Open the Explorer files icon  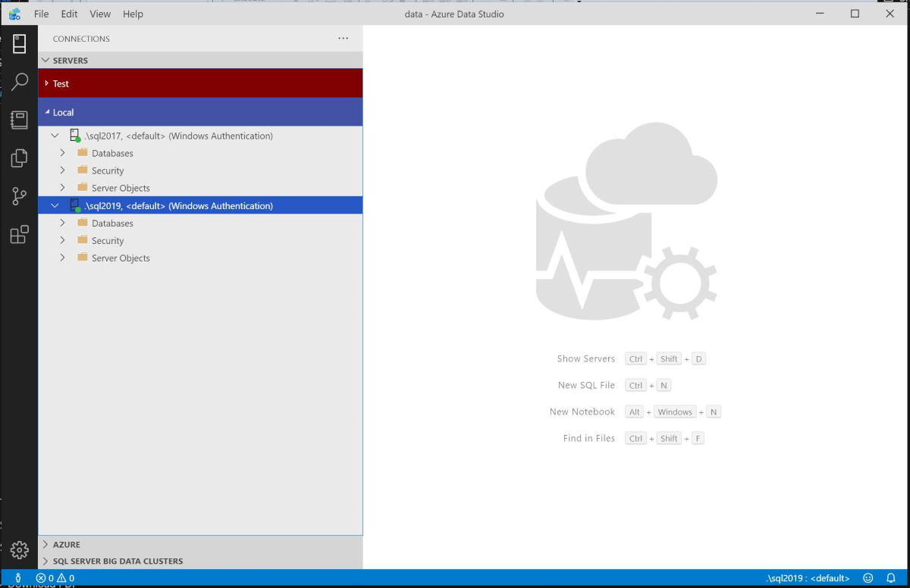point(20,158)
